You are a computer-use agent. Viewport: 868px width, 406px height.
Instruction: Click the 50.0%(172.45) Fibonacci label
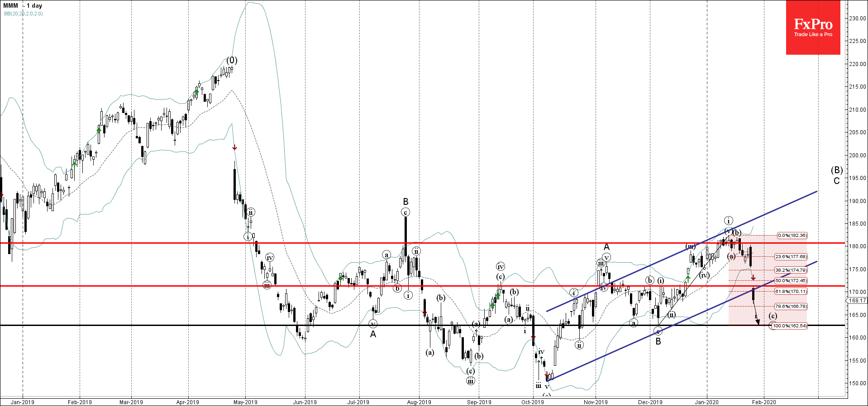[x=791, y=280]
